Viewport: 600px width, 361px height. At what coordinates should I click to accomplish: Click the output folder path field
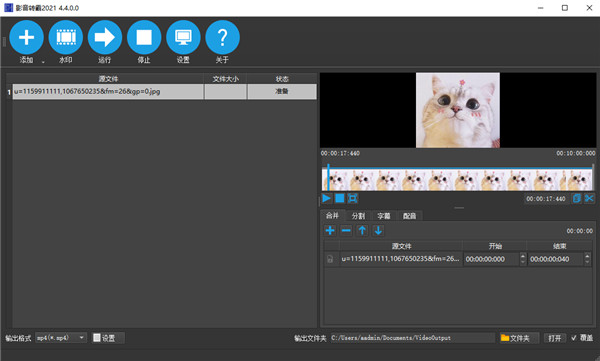point(412,338)
